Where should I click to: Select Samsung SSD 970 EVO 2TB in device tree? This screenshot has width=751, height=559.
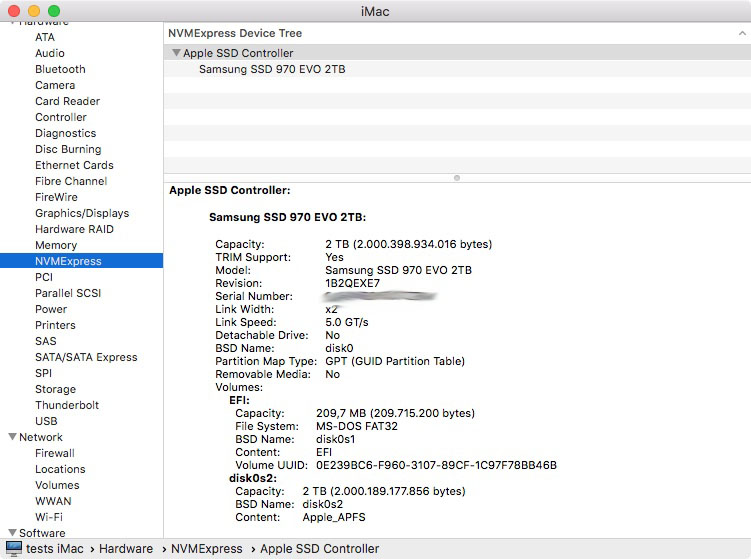(286, 69)
